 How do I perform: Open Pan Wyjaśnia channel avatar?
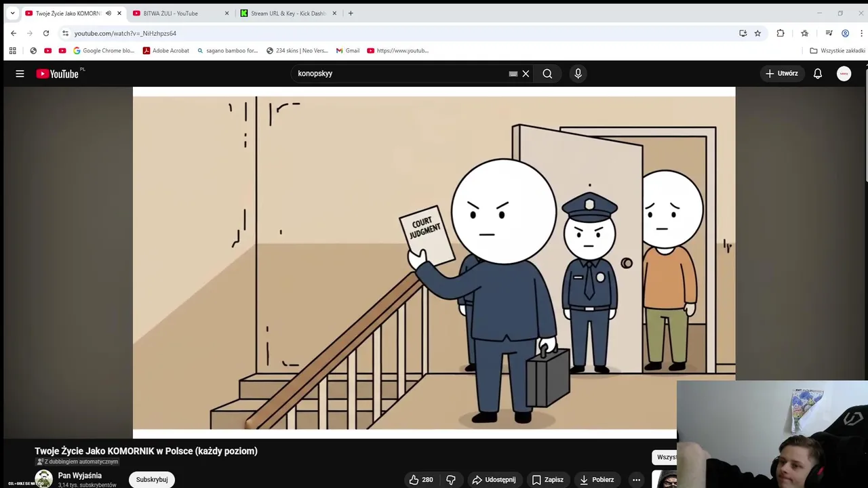click(44, 479)
